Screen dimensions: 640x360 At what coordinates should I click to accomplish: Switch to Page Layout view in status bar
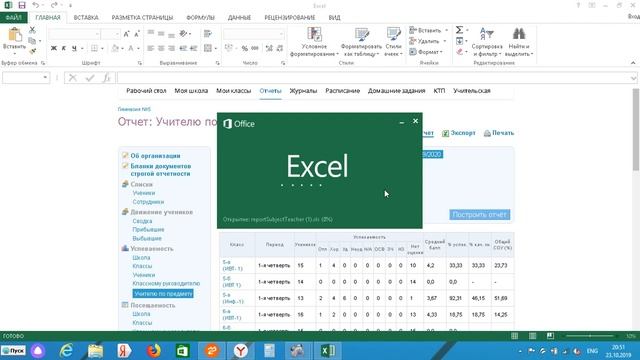(x=532, y=336)
